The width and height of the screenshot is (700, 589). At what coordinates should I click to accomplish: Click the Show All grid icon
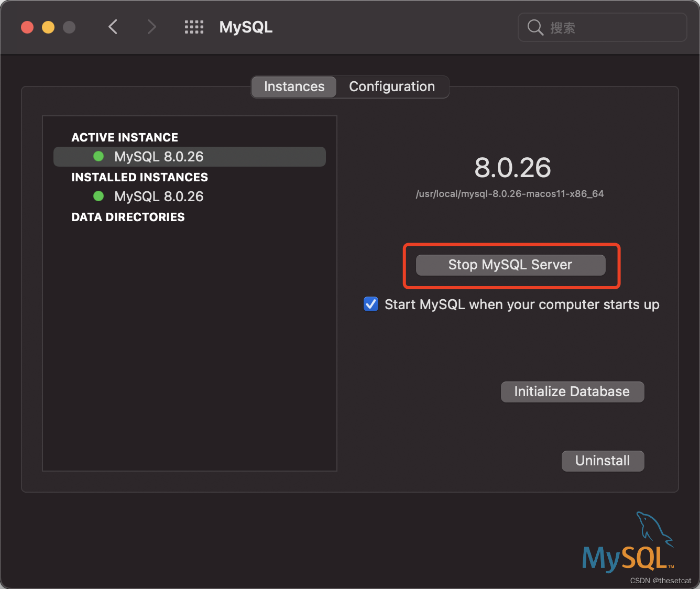click(x=194, y=27)
